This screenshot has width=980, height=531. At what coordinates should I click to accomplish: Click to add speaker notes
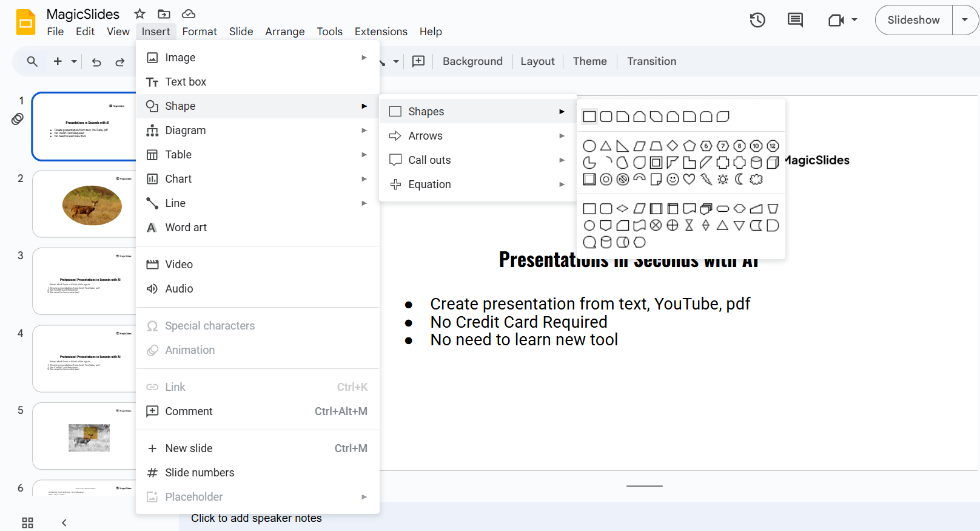[x=257, y=518]
